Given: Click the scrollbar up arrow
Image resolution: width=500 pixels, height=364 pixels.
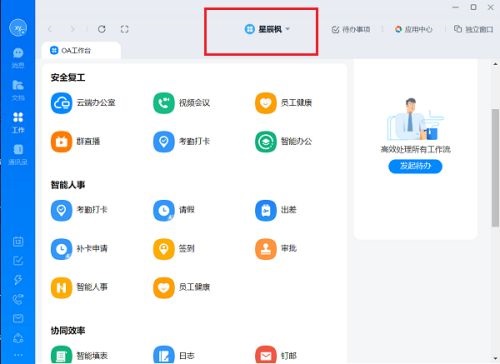Looking at the screenshot, I should pos(495,64).
